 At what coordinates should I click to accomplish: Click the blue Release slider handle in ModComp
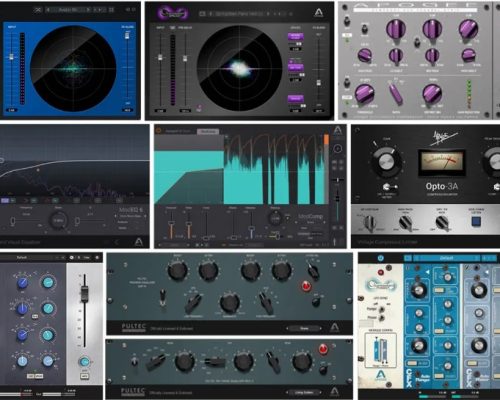(252, 229)
